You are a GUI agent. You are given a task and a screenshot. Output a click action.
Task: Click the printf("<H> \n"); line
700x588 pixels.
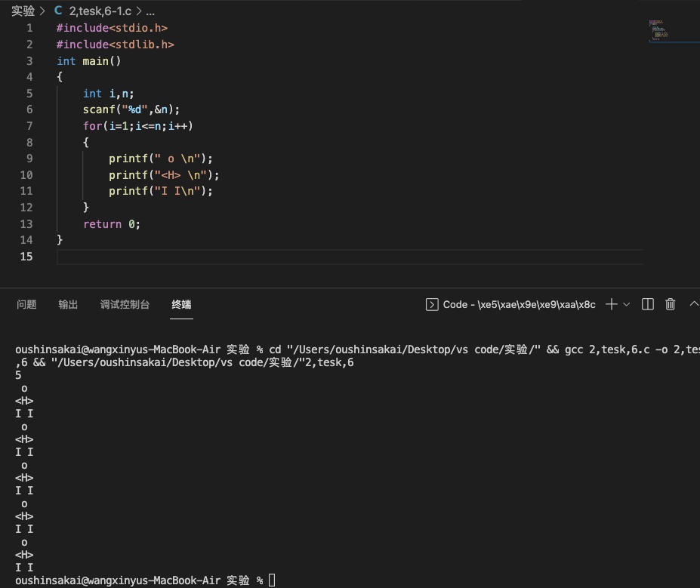tap(164, 175)
